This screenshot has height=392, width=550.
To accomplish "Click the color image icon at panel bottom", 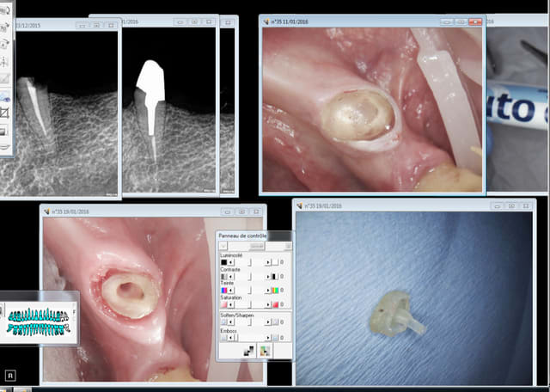I will [264, 351].
